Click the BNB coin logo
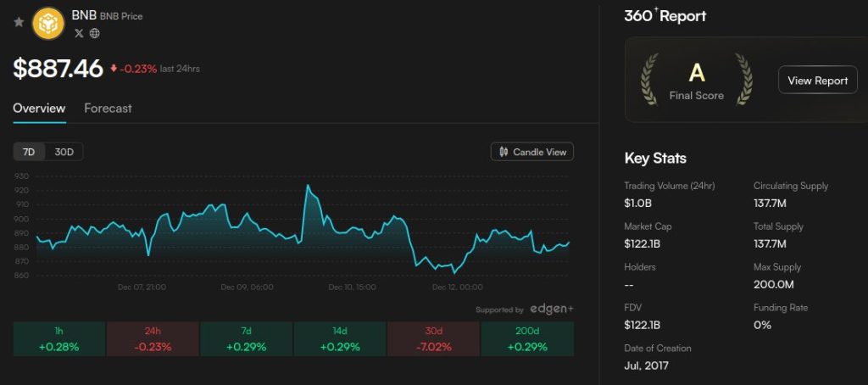Screen dimensions: 868x385 [x=49, y=22]
